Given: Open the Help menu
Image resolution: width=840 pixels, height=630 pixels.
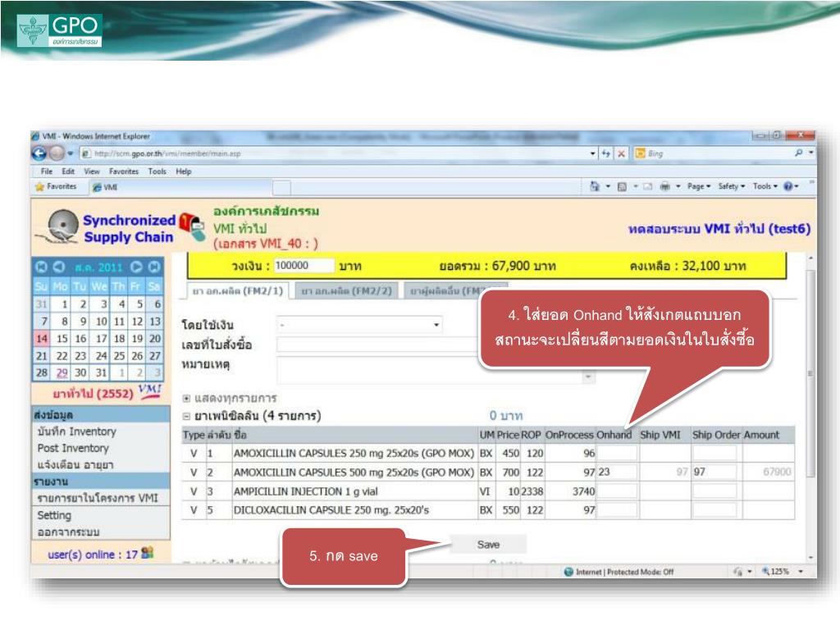Looking at the screenshot, I should point(184,171).
